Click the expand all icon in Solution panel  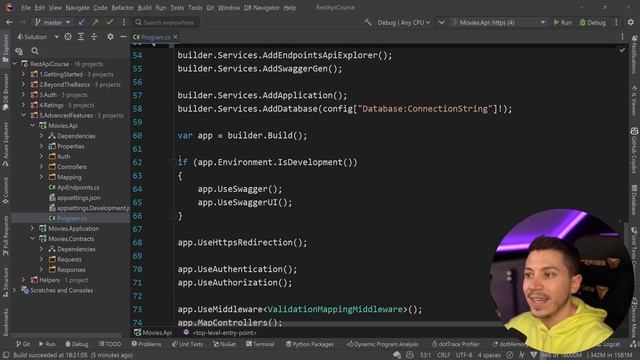coord(81,37)
